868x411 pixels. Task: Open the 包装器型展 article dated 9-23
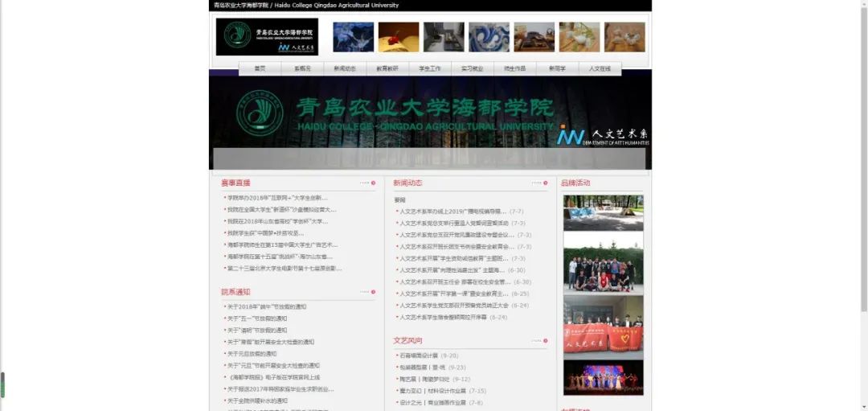[420, 368]
